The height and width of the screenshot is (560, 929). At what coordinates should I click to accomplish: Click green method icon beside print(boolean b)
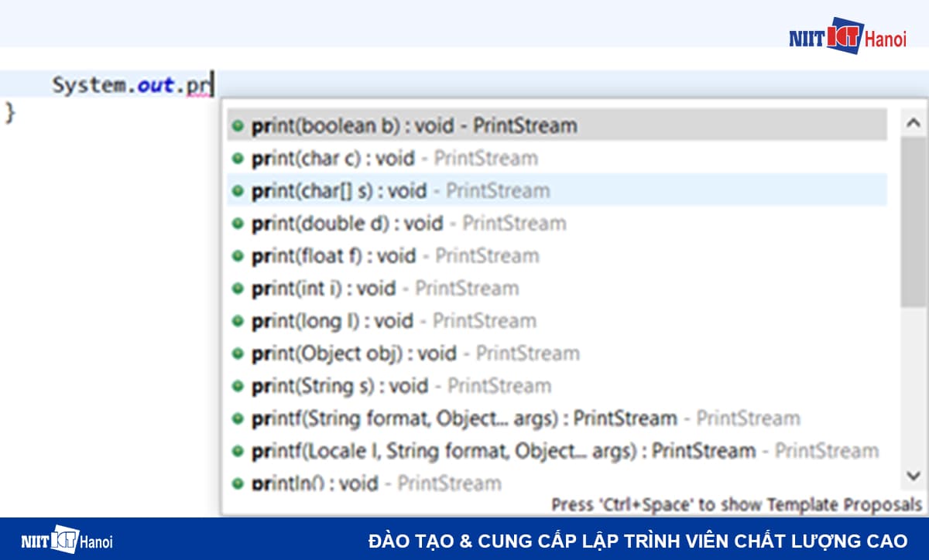click(x=238, y=125)
